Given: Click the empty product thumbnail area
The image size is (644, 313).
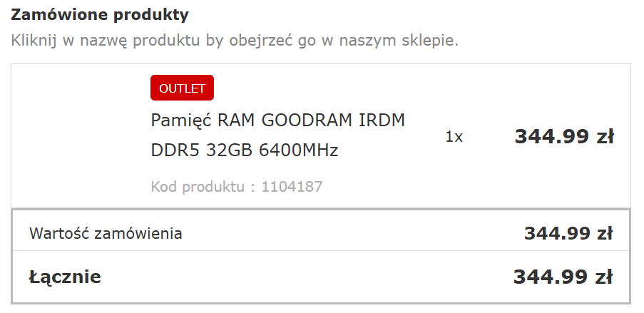Looking at the screenshot, I should point(80,135).
